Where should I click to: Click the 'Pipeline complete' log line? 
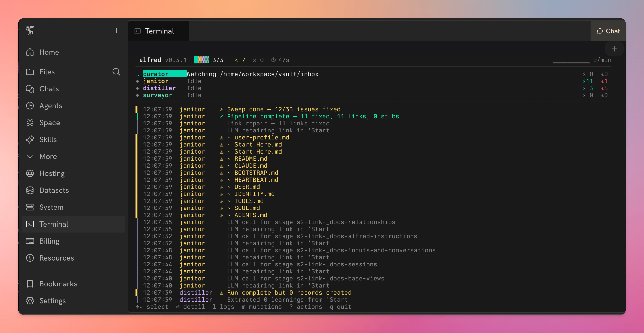coord(312,116)
